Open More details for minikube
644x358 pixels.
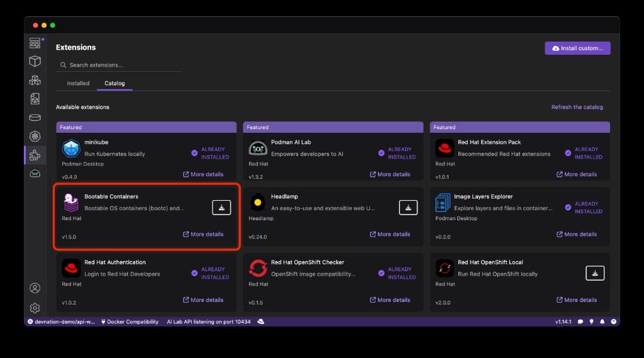203,174
